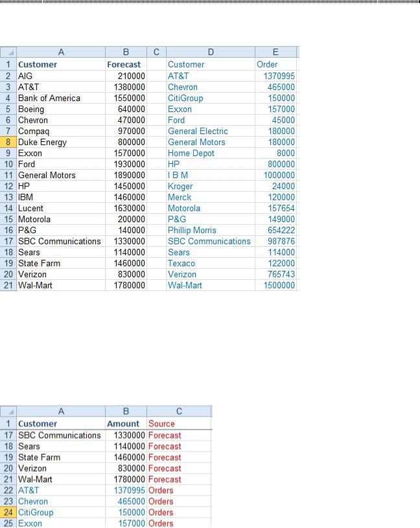This screenshot has width=420, height=528.
Task: Select the order value 654222
Action: click(275, 231)
